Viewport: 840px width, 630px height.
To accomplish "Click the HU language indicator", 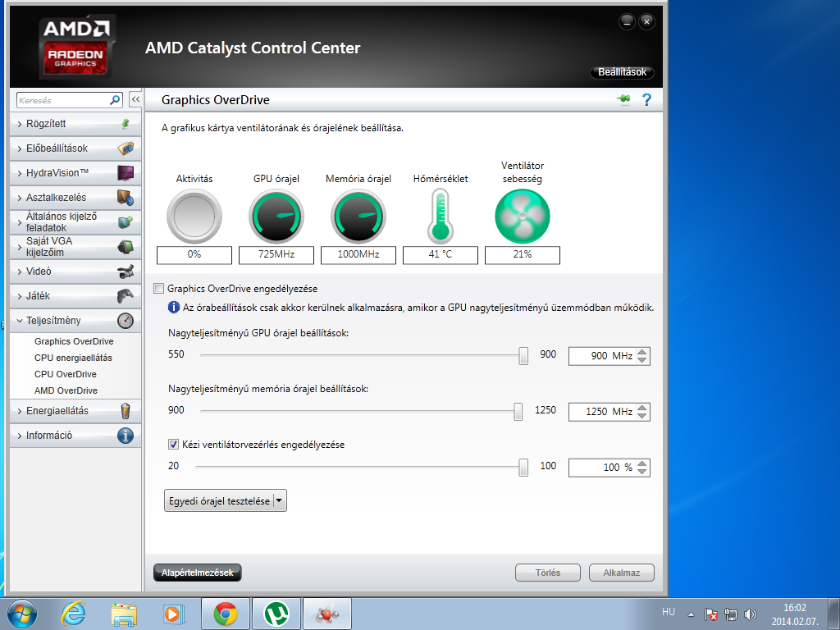I will click(668, 612).
